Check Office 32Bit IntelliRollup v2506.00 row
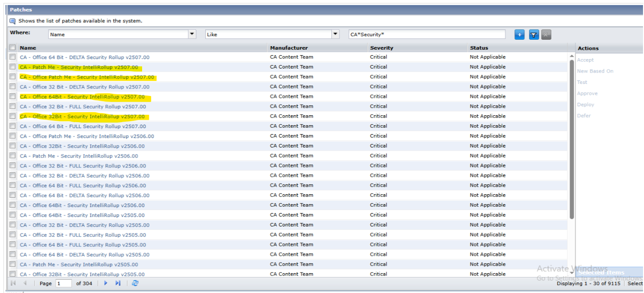Viewport: 644px width, 293px height. tap(12, 146)
